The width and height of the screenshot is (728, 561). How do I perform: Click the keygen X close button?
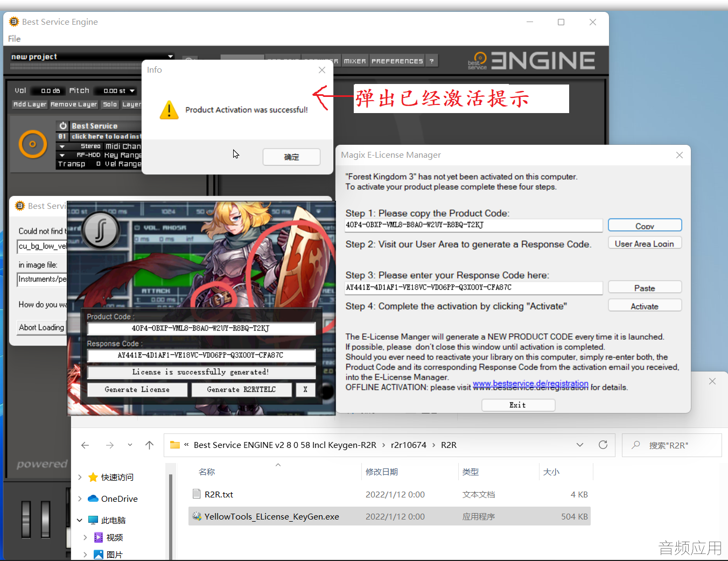tap(305, 389)
